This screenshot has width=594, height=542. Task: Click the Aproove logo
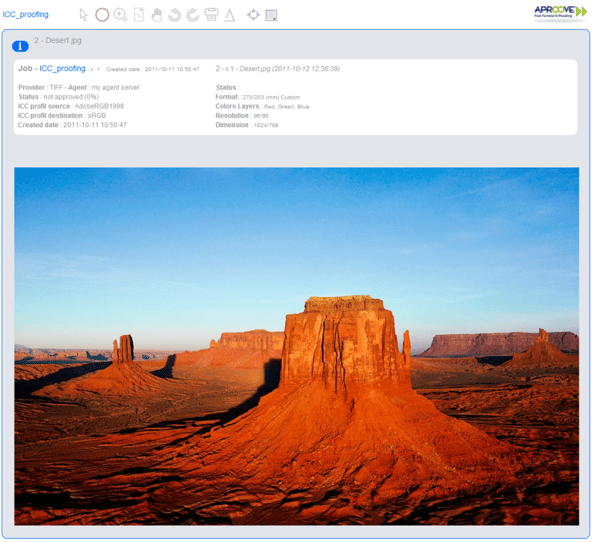[x=560, y=12]
